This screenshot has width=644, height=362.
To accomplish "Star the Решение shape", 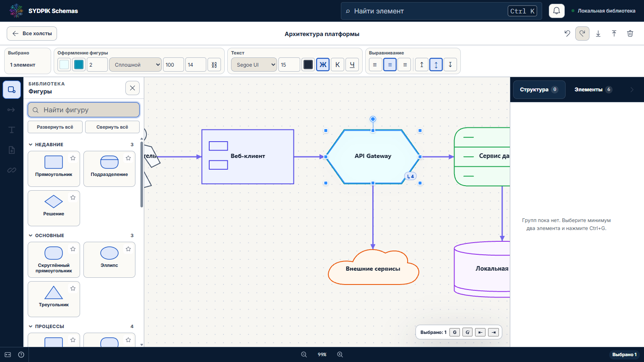I will [73, 197].
